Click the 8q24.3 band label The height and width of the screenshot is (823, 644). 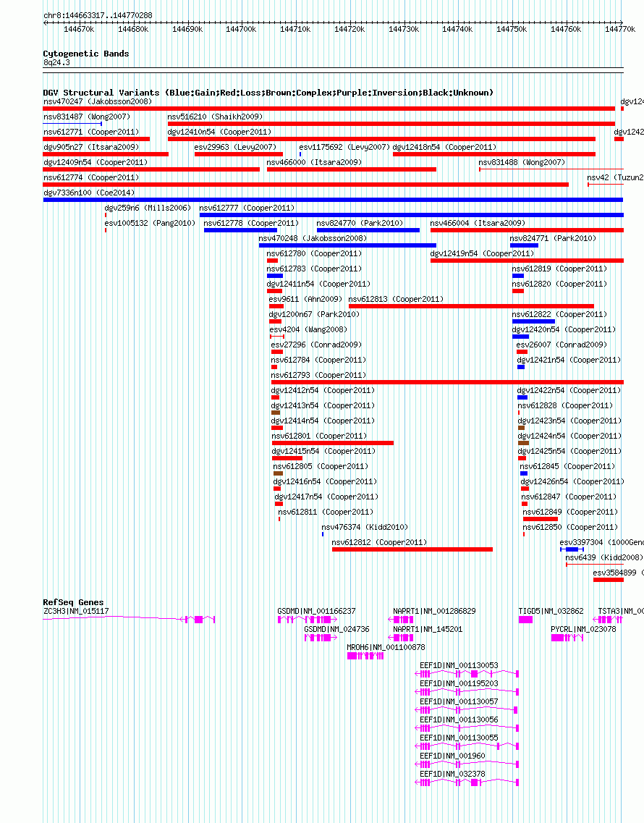coord(56,62)
